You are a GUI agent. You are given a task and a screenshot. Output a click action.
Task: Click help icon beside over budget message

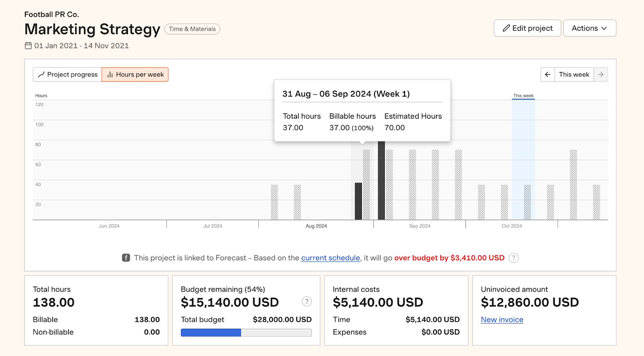tap(514, 258)
